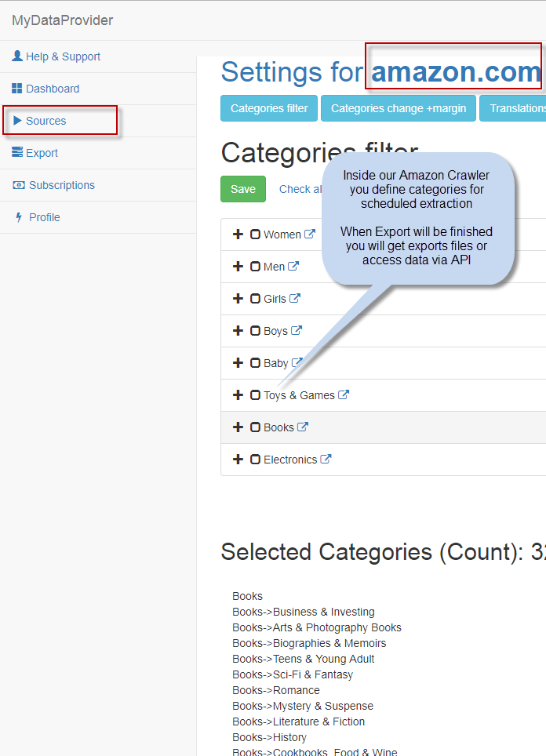Switch to Categories change +margin tab

(x=399, y=108)
